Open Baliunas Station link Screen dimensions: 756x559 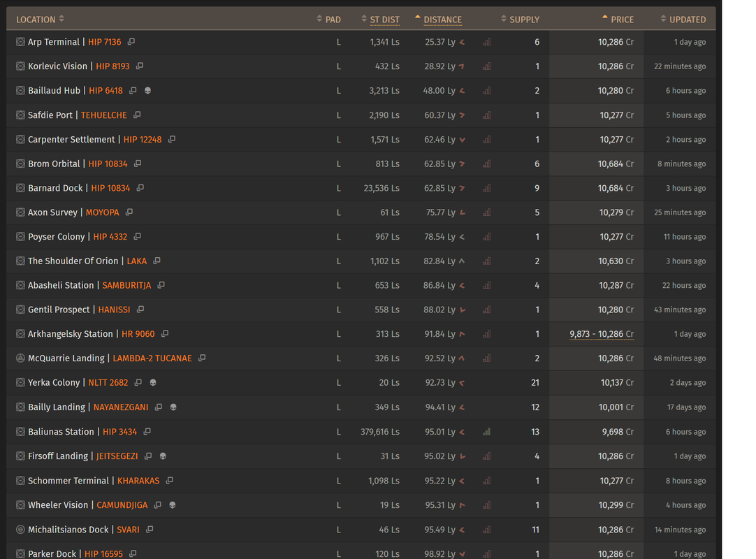click(61, 432)
